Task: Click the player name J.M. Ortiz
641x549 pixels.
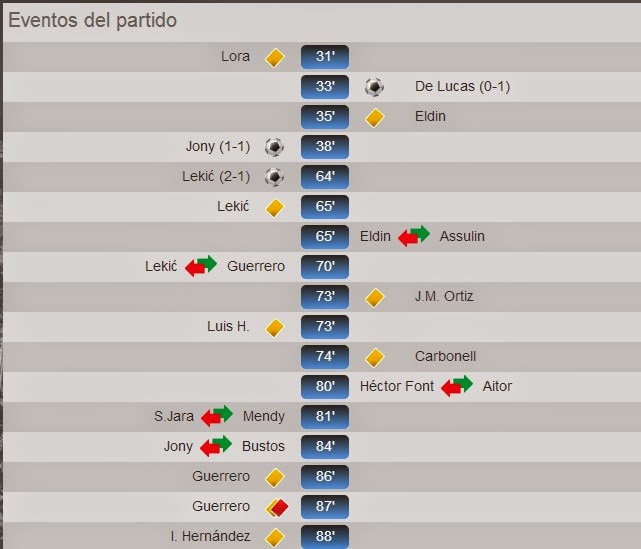Action: 444,297
